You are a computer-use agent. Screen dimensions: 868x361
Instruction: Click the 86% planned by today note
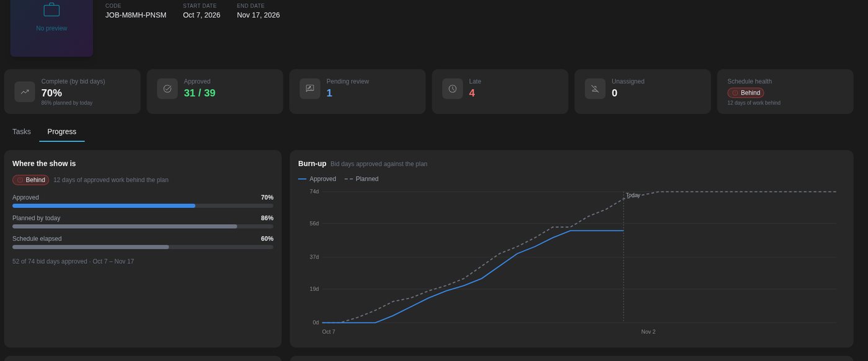point(67,103)
